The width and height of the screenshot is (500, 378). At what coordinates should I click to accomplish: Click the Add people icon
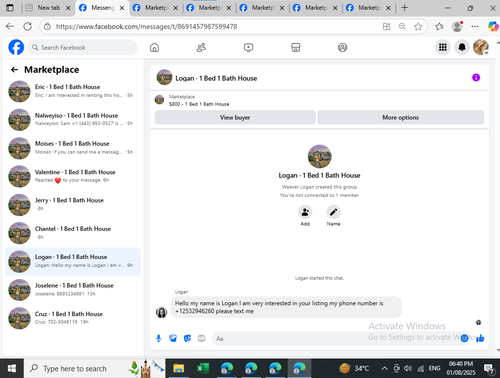click(305, 212)
